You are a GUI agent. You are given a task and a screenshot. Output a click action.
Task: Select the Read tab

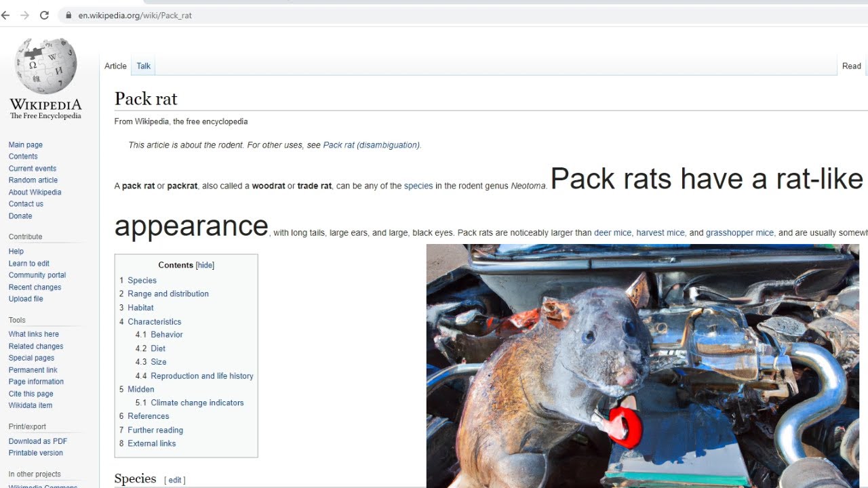coord(852,66)
